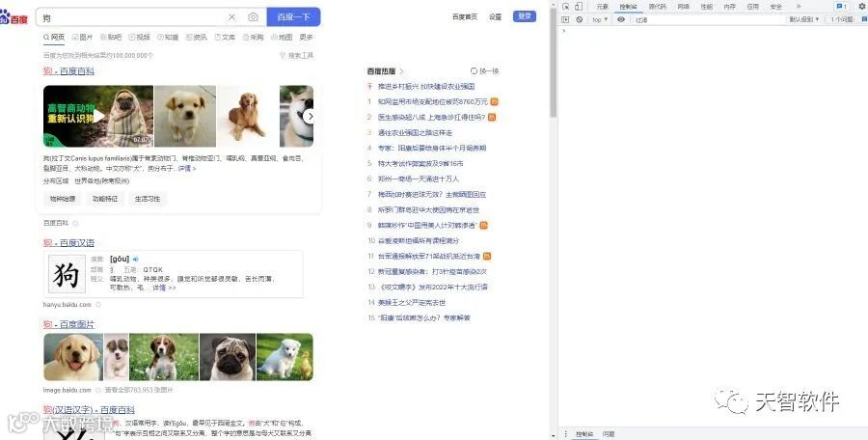This screenshot has width=868, height=440.
Task: Switch to the 文库 search tab
Action: [x=225, y=37]
